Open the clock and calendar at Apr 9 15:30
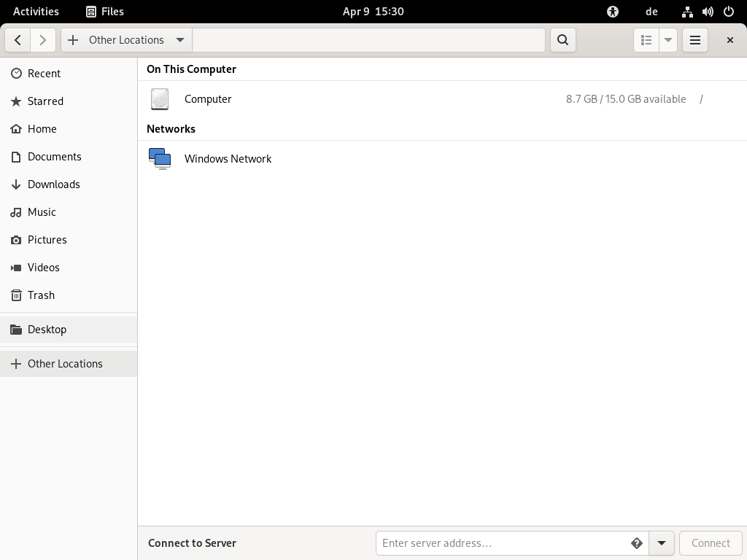The image size is (747, 560). 373,12
